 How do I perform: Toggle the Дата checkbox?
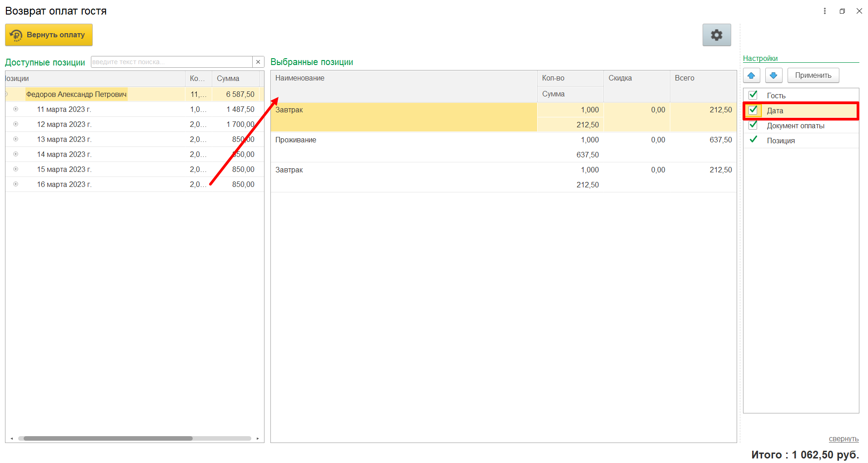click(753, 110)
